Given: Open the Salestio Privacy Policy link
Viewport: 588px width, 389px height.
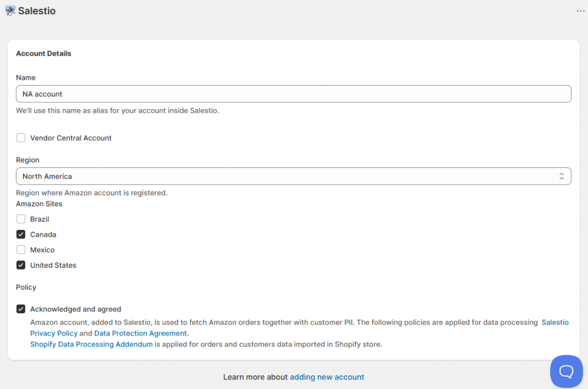Looking at the screenshot, I should pos(555,322).
